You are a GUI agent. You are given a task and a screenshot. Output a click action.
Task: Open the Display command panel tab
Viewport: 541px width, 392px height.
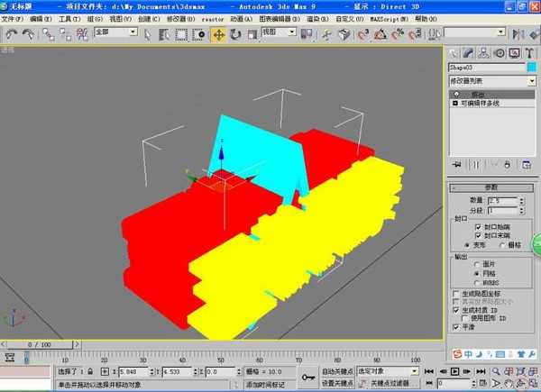[515, 53]
